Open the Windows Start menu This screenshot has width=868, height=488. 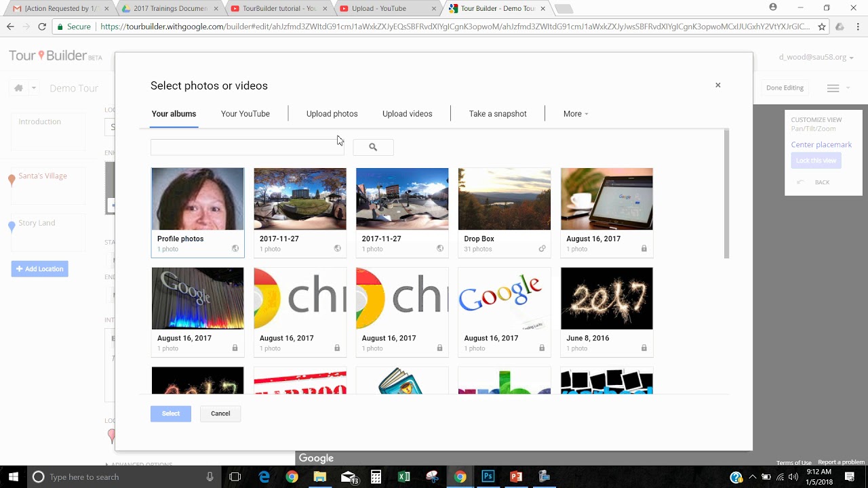point(14,477)
